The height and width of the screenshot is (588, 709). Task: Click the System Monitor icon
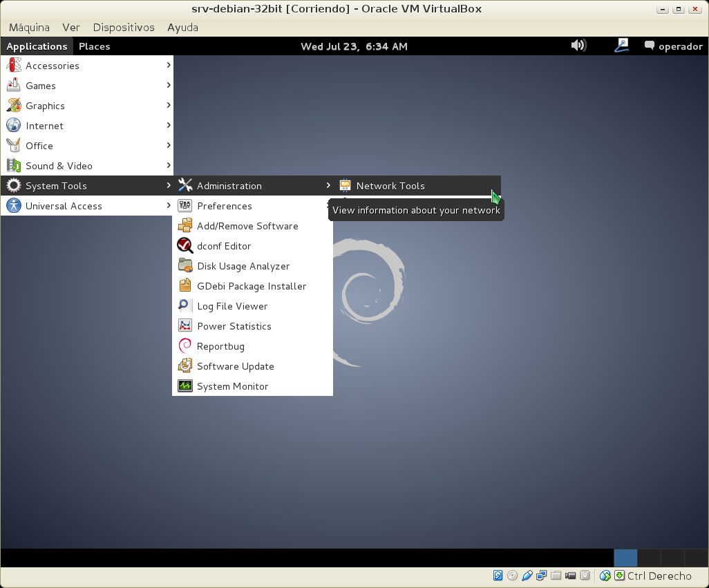click(x=185, y=386)
